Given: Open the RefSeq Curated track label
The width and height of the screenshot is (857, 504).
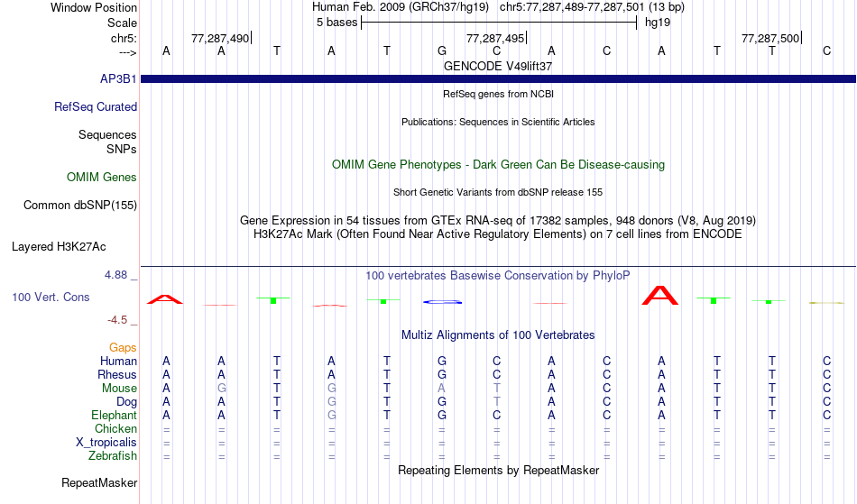Looking at the screenshot, I should (x=95, y=106).
